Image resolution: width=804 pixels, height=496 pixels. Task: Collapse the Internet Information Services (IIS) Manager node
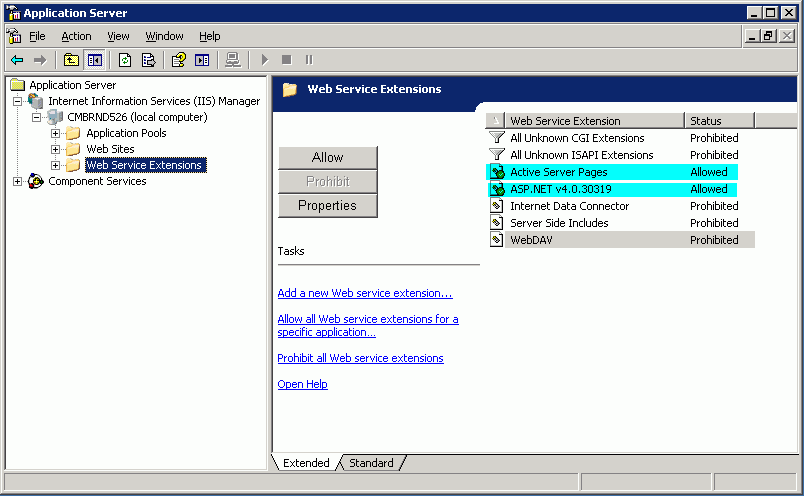point(17,101)
